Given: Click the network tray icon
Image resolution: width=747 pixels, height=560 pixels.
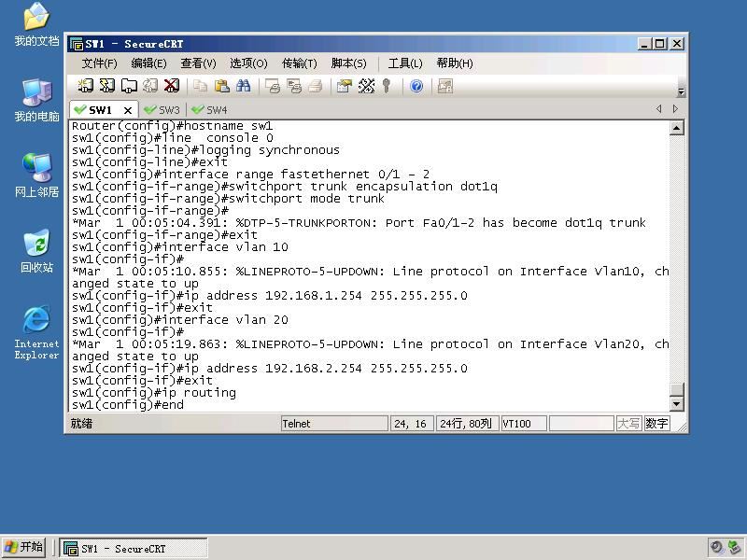Looking at the screenshot, I should coord(735,548).
